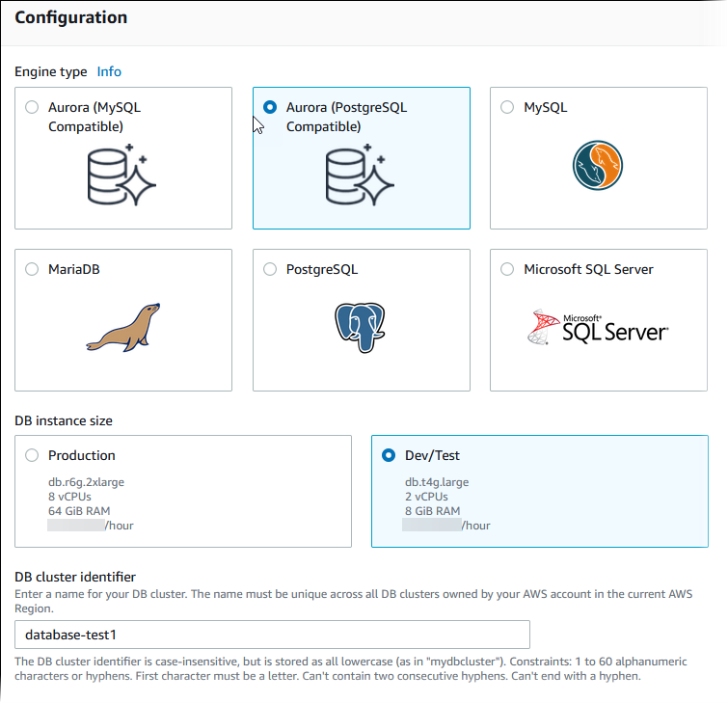The height and width of the screenshot is (703, 728).
Task: Select Aurora (MySQL Compatible) radio button
Action: coord(32,108)
